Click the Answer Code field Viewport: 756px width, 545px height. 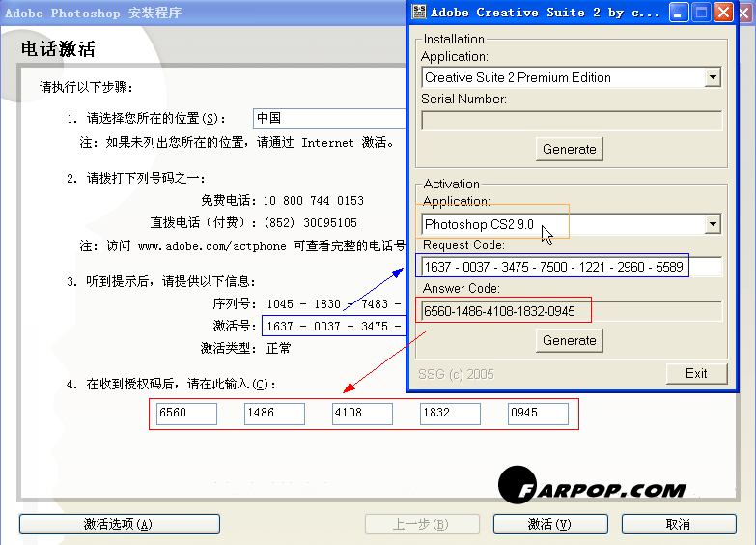[x=572, y=311]
